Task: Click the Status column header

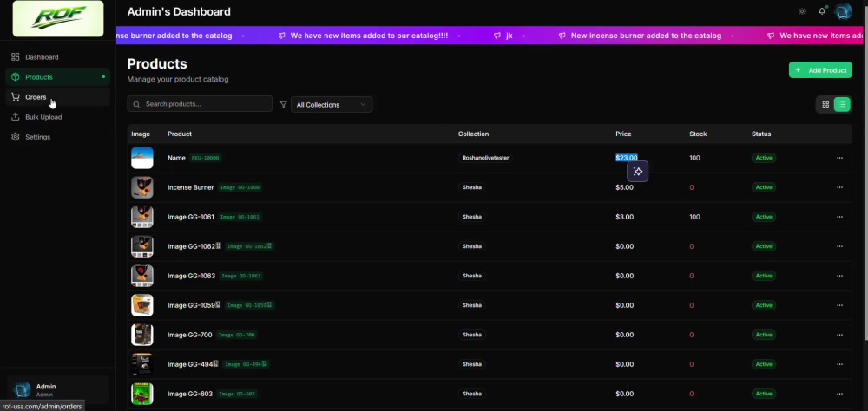Action: (x=761, y=134)
